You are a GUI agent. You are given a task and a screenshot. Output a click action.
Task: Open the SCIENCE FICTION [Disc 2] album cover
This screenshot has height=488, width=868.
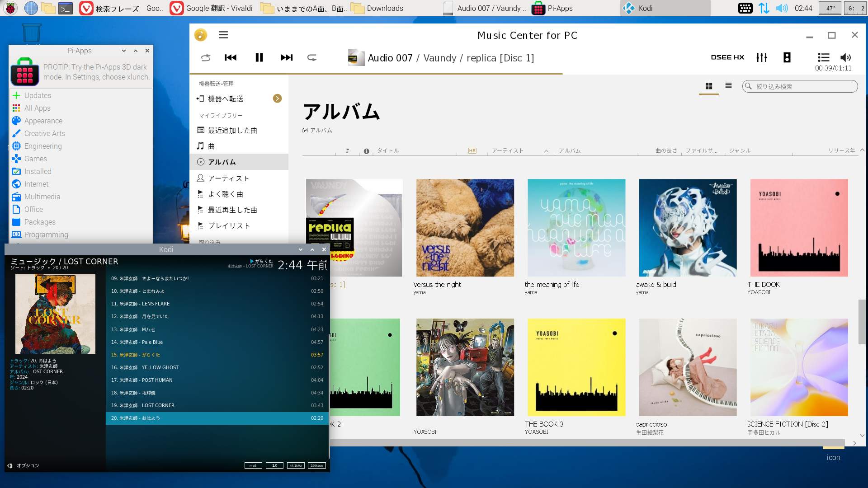click(799, 367)
